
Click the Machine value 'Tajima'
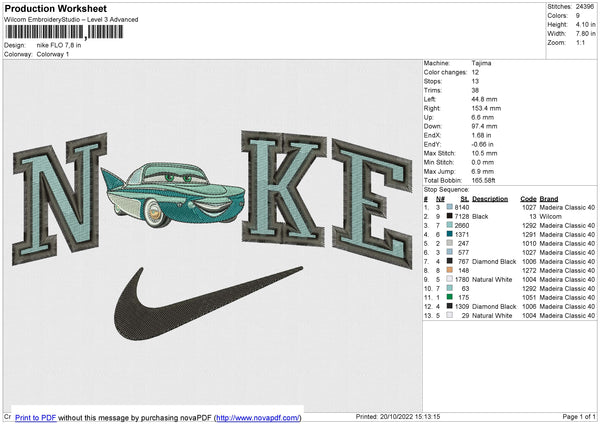[481, 63]
